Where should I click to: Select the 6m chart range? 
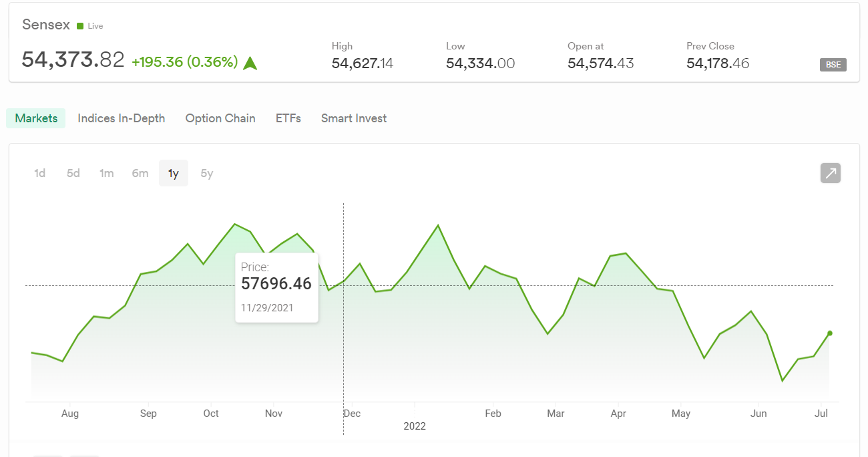tap(140, 173)
